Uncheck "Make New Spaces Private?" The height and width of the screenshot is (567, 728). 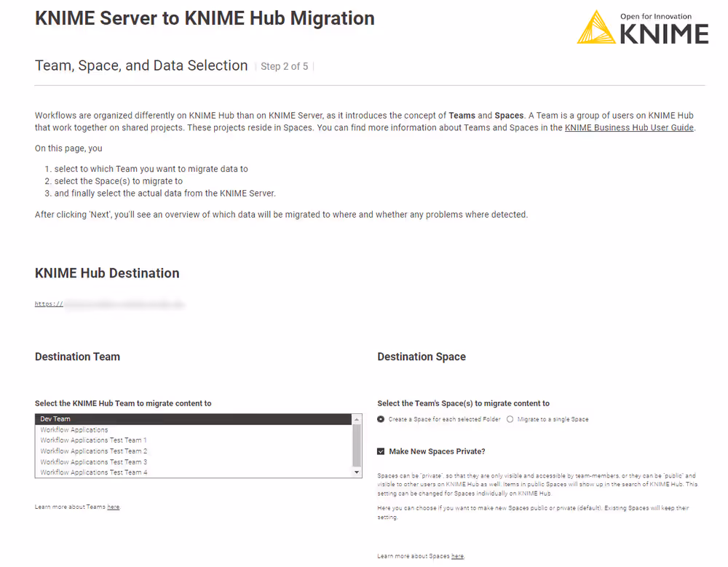pos(380,451)
